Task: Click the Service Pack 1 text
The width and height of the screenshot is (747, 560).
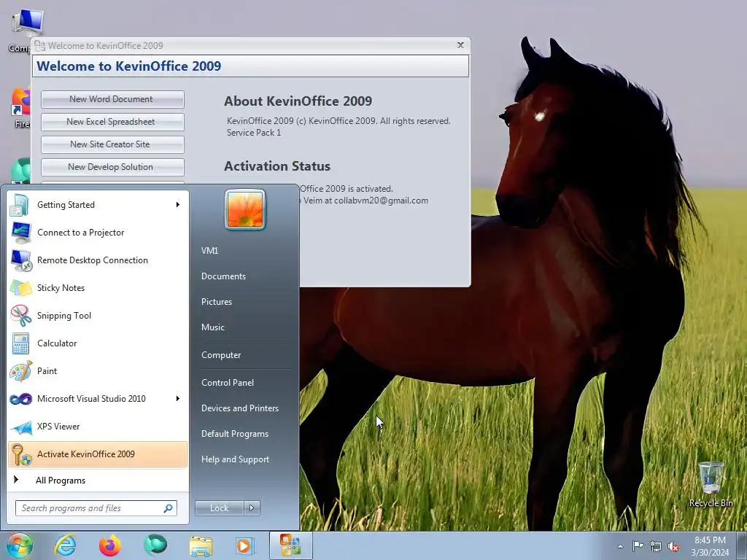Action: pos(254,133)
